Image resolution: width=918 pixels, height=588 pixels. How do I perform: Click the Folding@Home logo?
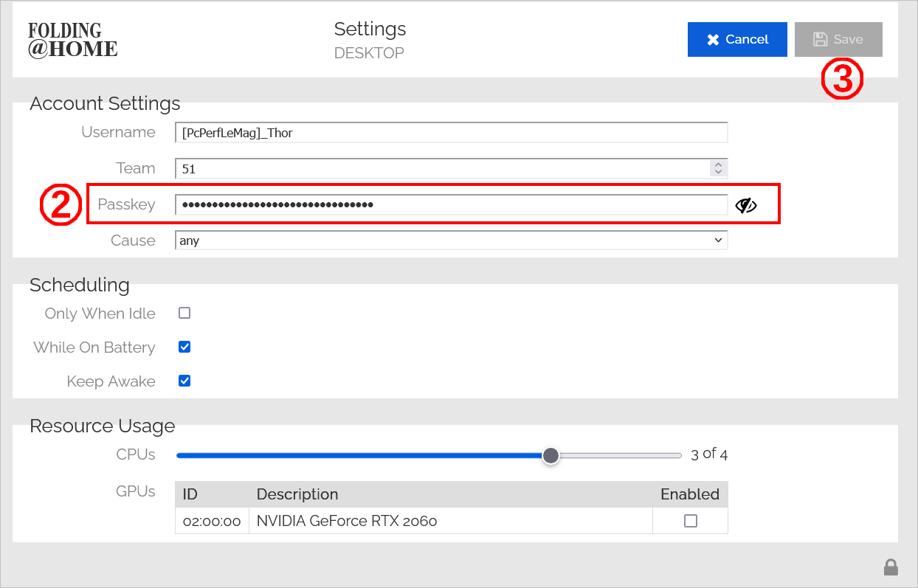(72, 40)
